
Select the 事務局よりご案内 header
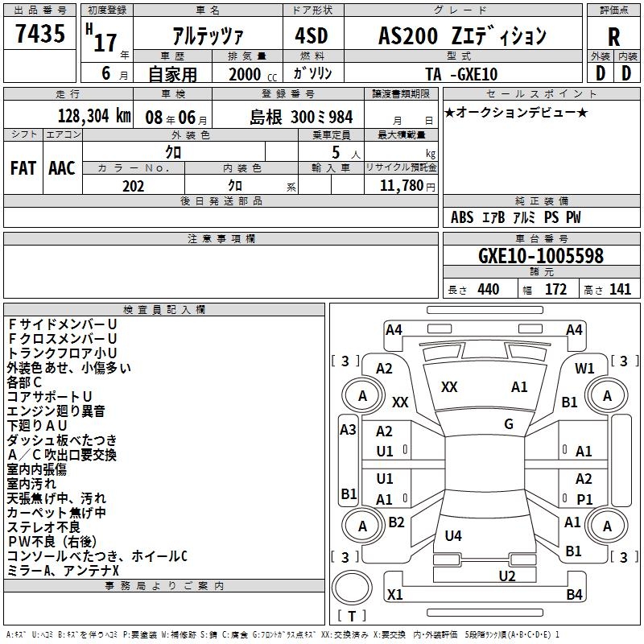coord(164,586)
